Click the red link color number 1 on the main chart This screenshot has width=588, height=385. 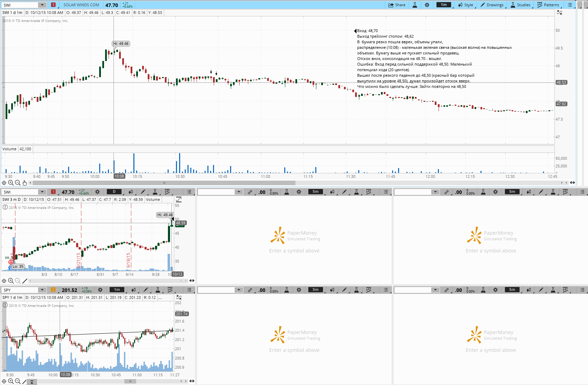tap(53, 5)
